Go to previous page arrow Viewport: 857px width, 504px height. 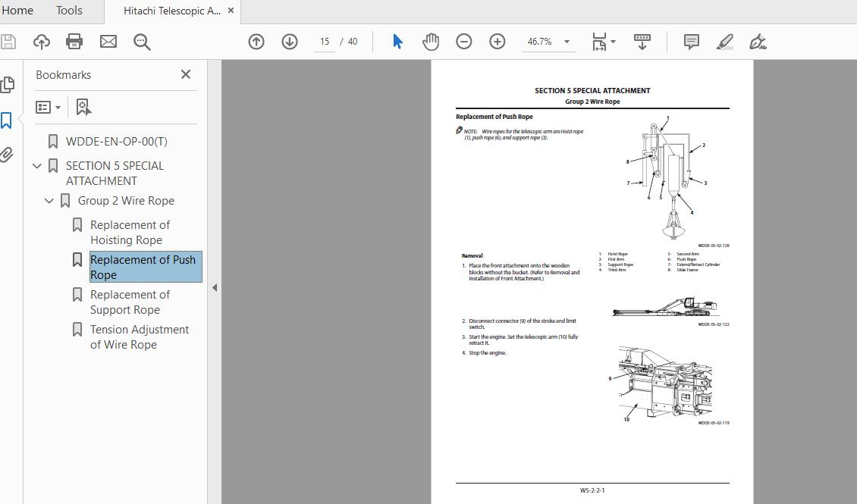point(256,42)
